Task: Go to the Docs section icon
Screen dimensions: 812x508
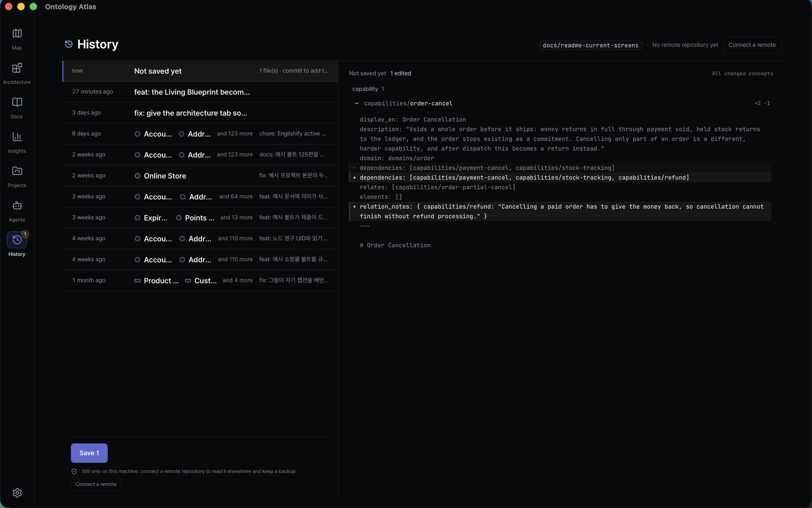Action: pyautogui.click(x=17, y=102)
